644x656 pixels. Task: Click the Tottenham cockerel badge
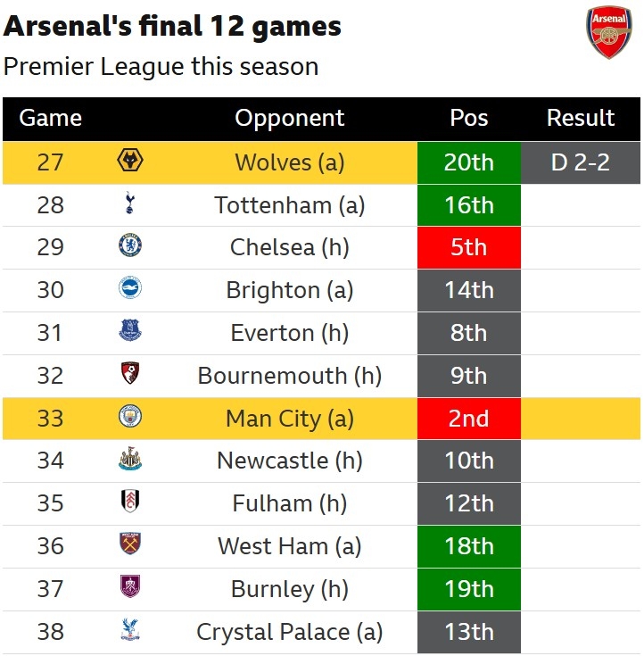pyautogui.click(x=130, y=204)
